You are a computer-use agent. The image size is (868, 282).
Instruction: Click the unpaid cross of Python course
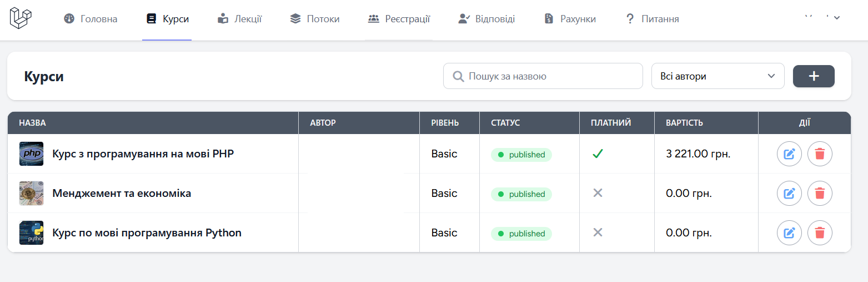coord(598,232)
